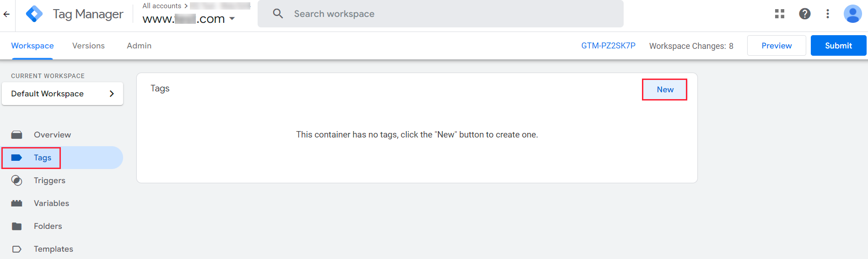The image size is (868, 259).
Task: Click the user account avatar
Action: coord(852,14)
